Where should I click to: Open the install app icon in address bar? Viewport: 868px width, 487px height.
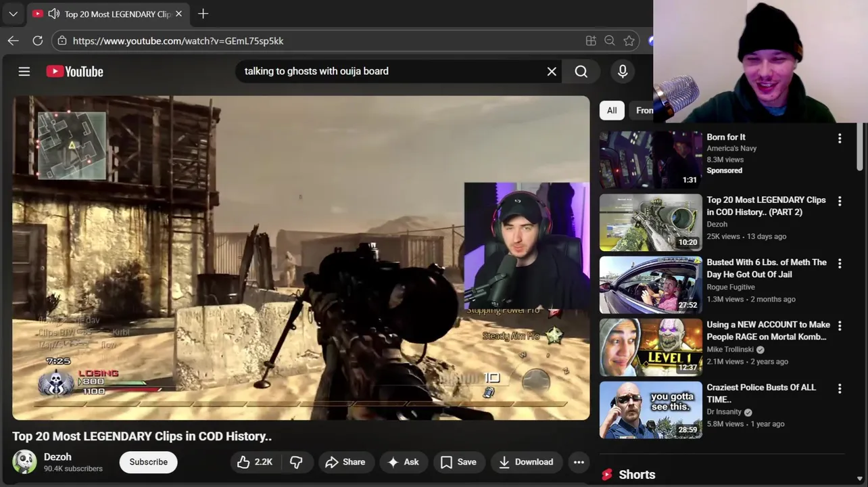click(x=591, y=41)
